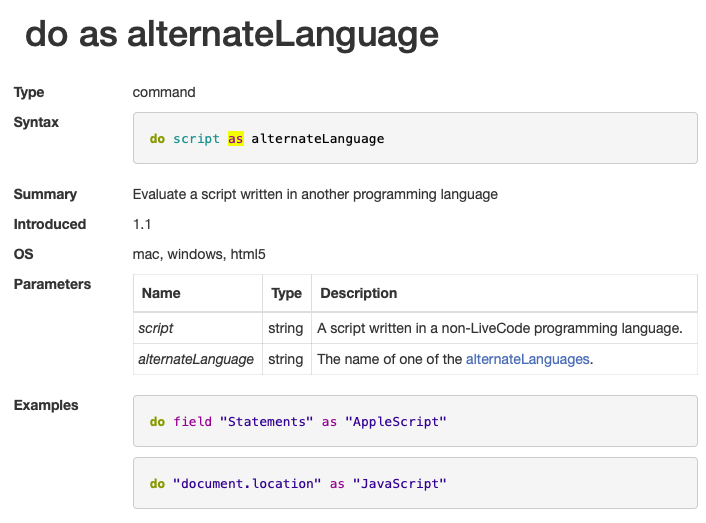Screen dimensions: 706x523
Task: Click the Summary description text
Action: tap(315, 194)
